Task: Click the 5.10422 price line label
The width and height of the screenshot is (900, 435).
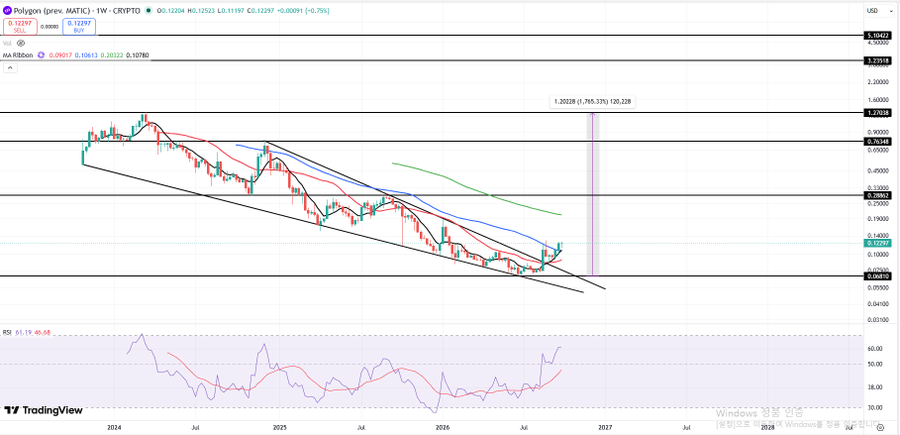Action: pyautogui.click(x=879, y=36)
